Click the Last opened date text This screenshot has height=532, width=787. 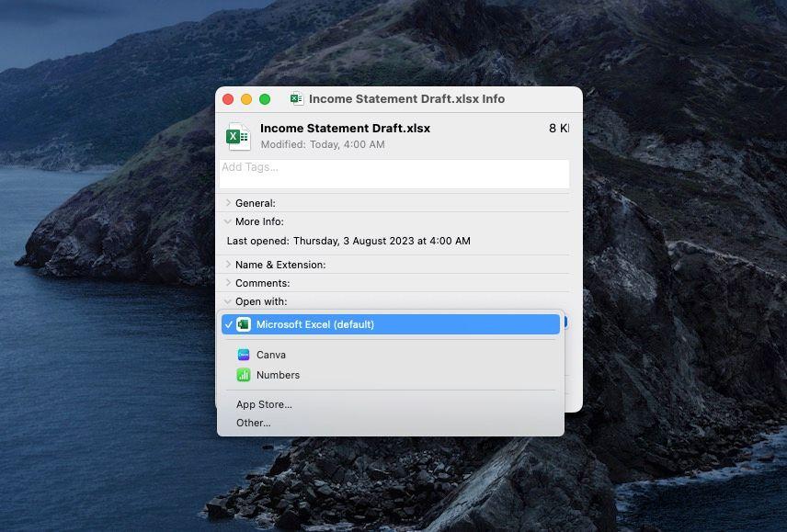348,241
